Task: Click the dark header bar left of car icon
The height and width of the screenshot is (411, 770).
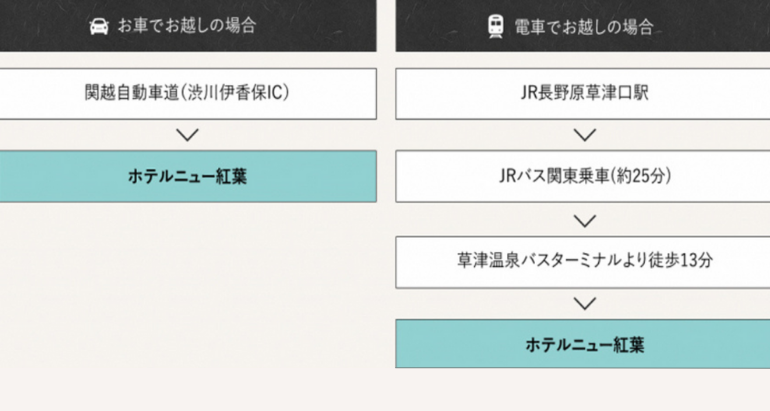Action: pyautogui.click(x=40, y=27)
